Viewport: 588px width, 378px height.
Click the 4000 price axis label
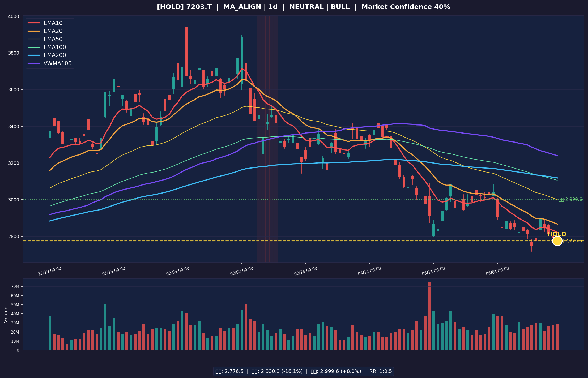[14, 16]
